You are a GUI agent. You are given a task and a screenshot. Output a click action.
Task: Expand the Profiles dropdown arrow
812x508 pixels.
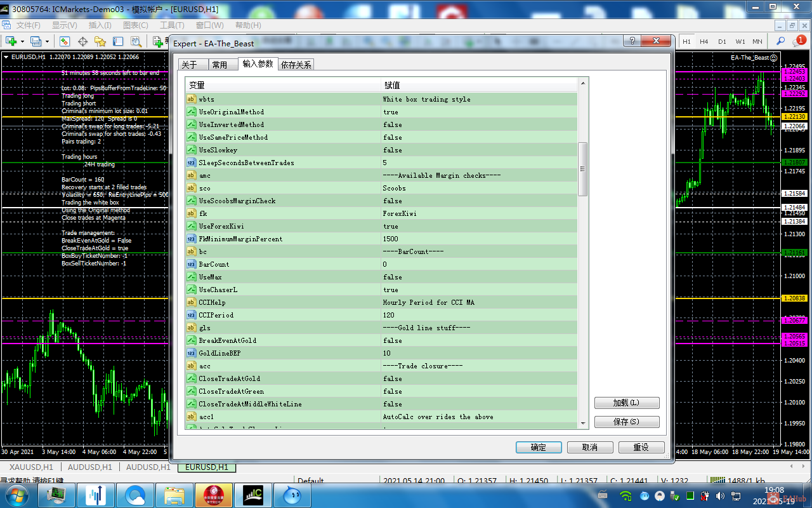coord(46,41)
